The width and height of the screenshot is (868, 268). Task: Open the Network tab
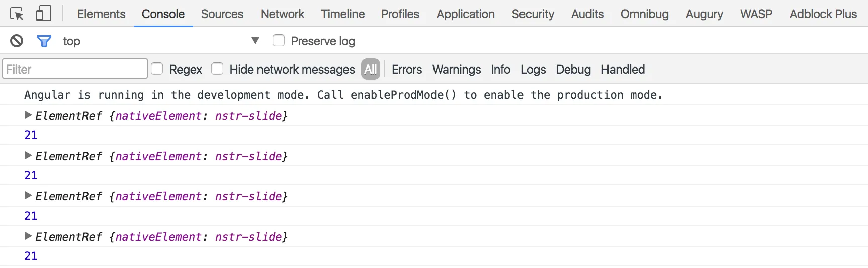pyautogui.click(x=282, y=14)
